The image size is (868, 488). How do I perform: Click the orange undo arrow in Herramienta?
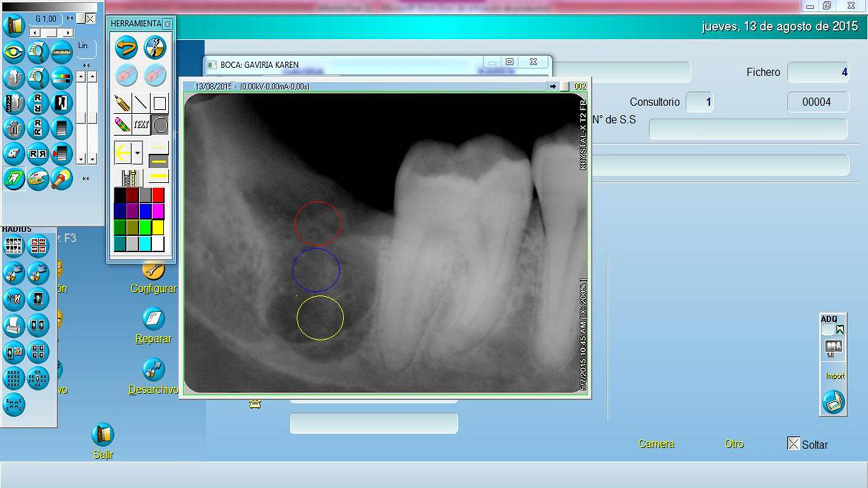tap(126, 47)
